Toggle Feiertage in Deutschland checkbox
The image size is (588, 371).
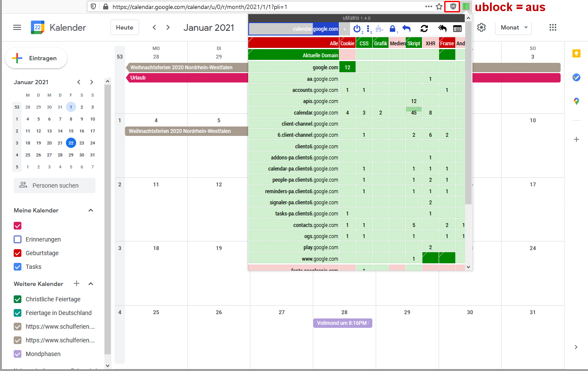click(18, 313)
